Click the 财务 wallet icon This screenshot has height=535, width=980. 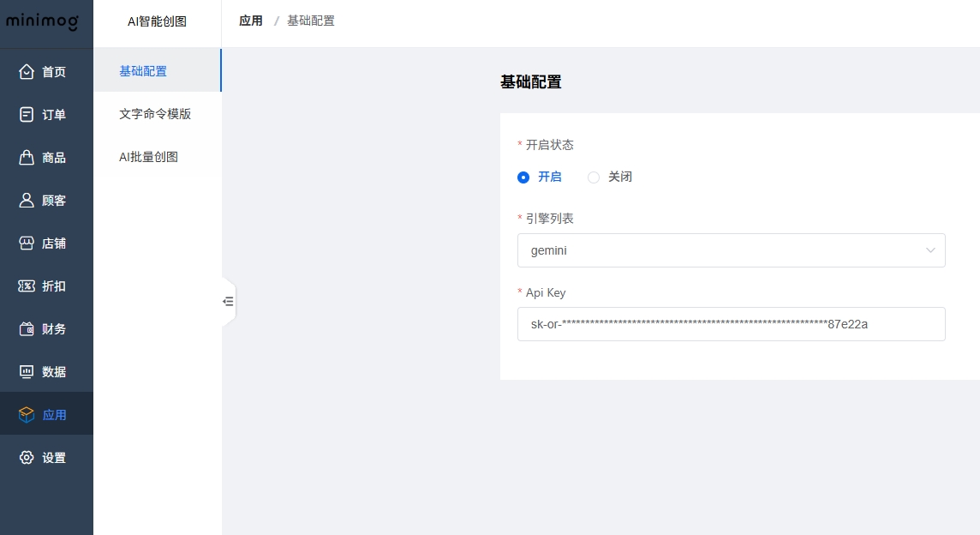pos(27,329)
